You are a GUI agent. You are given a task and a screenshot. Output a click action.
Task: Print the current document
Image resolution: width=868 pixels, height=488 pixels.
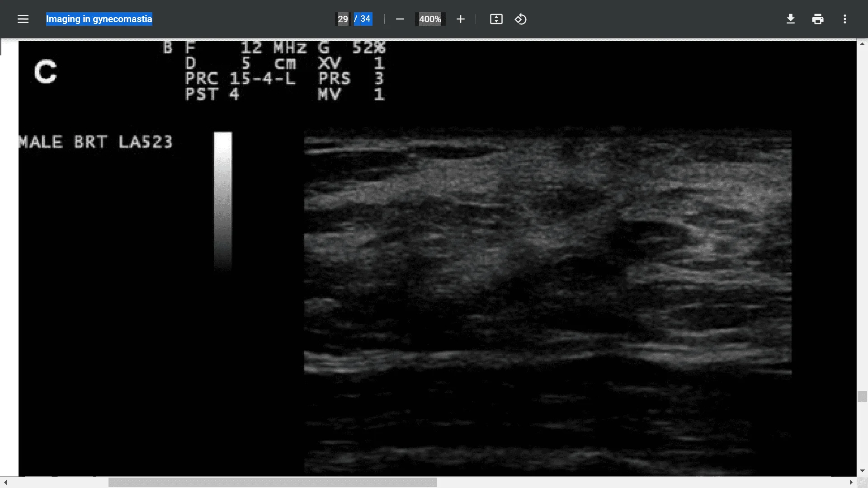pyautogui.click(x=818, y=19)
